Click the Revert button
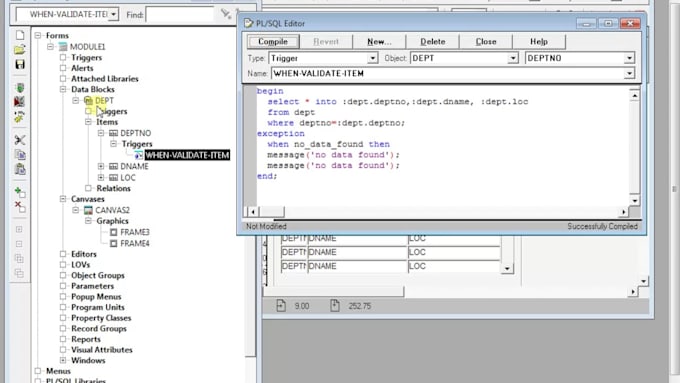The height and width of the screenshot is (383, 680). point(326,42)
